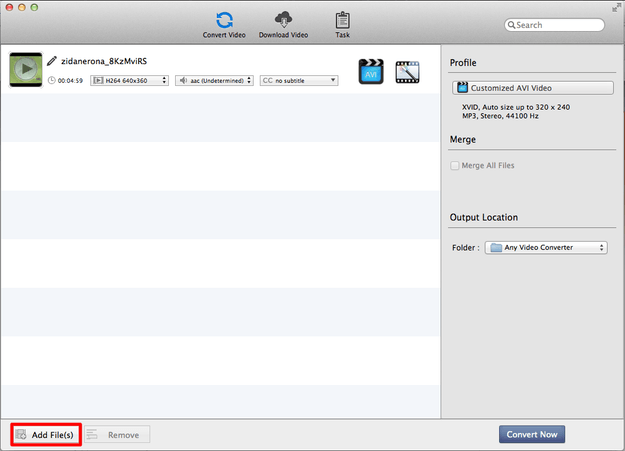Open the output Folder dropdown
Viewport: 625px width, 451px height.
(546, 248)
